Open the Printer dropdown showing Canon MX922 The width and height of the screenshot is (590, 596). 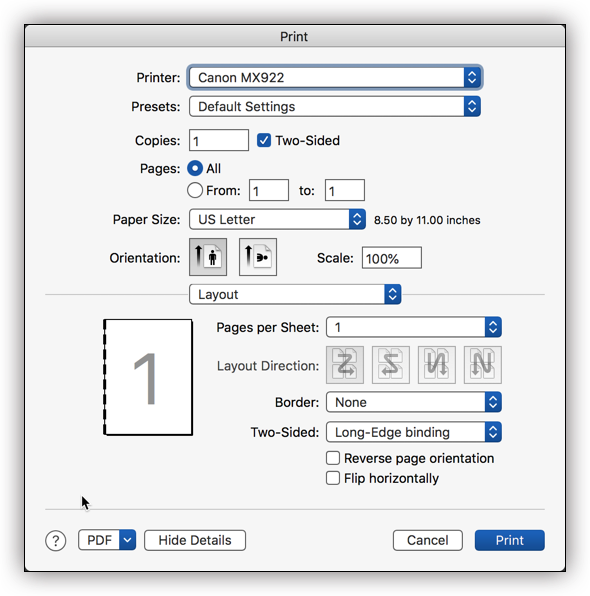click(335, 78)
